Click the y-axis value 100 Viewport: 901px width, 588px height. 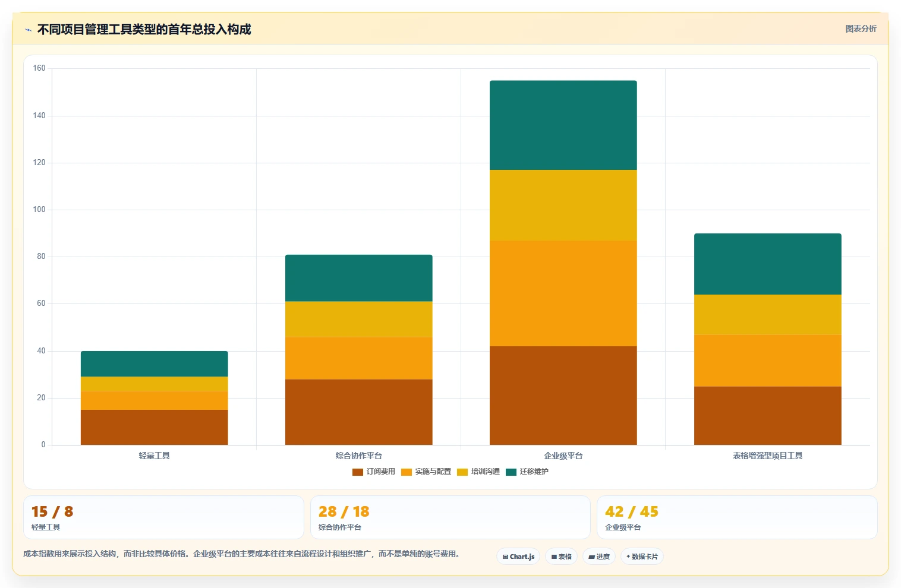39,210
